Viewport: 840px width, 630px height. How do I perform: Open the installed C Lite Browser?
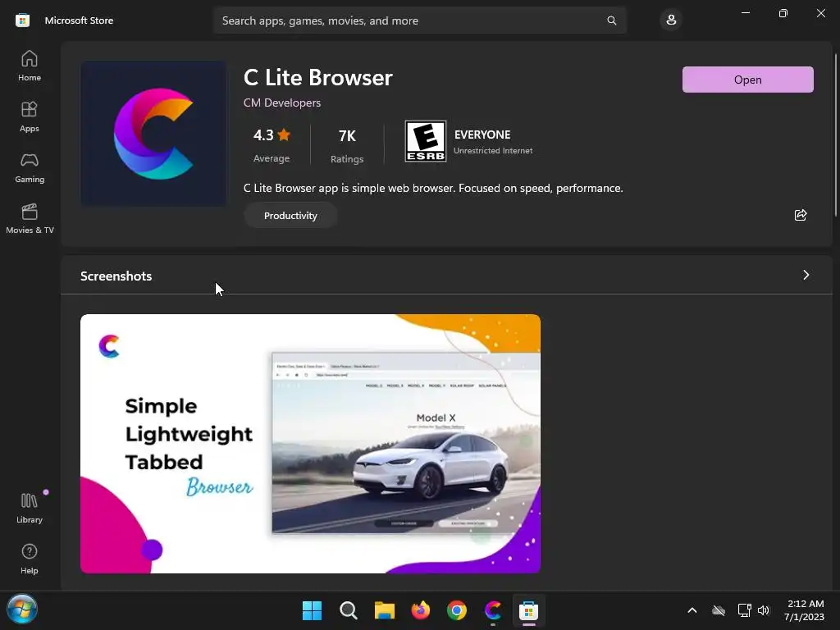coord(748,80)
